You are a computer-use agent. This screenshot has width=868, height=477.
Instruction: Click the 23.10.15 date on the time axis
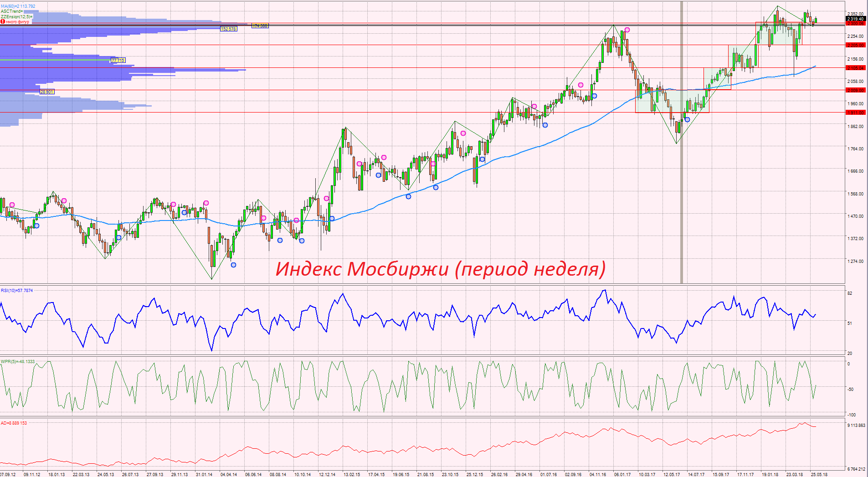450,474
